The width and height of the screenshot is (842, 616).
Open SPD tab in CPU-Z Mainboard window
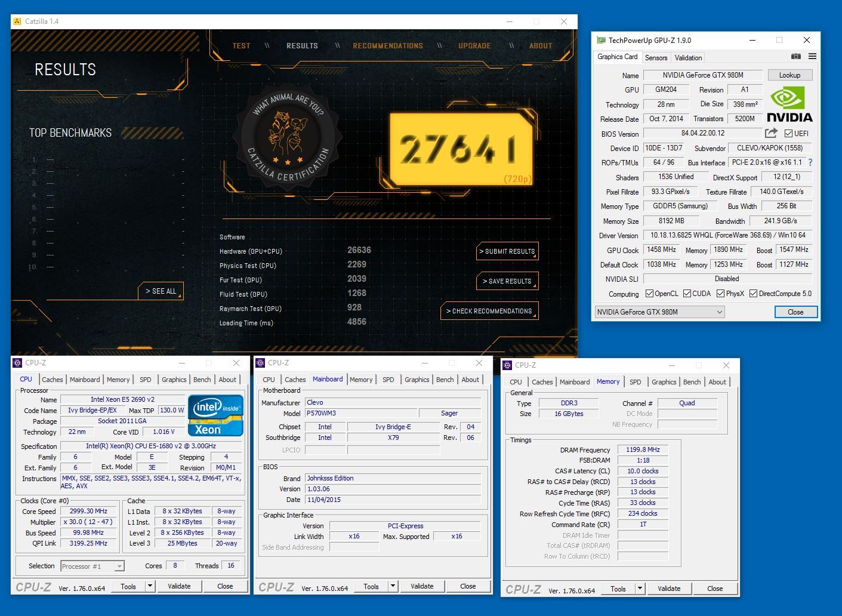tap(388, 380)
